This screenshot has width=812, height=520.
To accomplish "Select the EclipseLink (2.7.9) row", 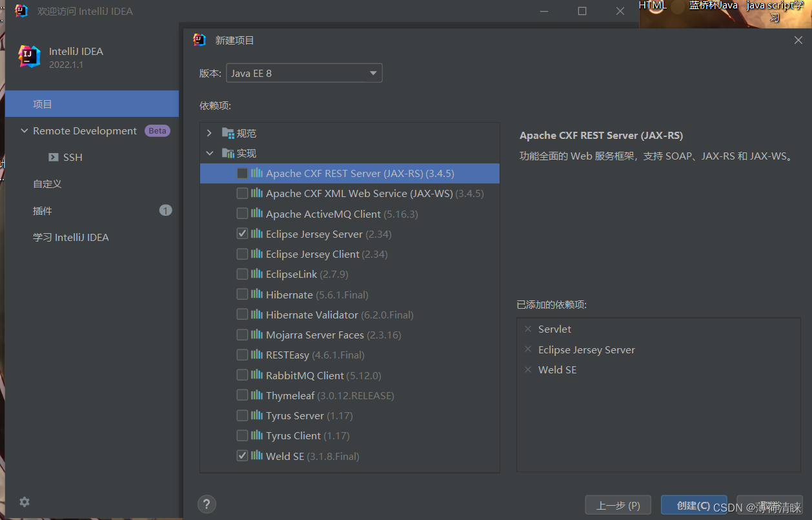I will coord(350,275).
